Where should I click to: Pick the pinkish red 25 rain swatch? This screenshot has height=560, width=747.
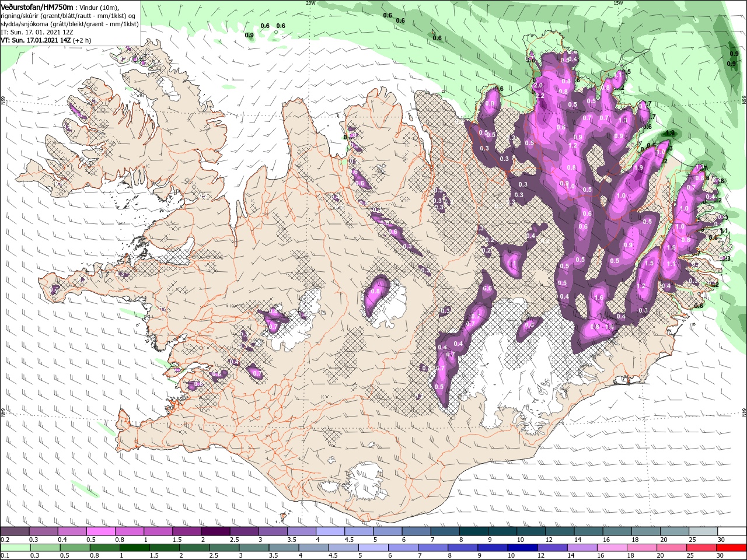(703, 548)
